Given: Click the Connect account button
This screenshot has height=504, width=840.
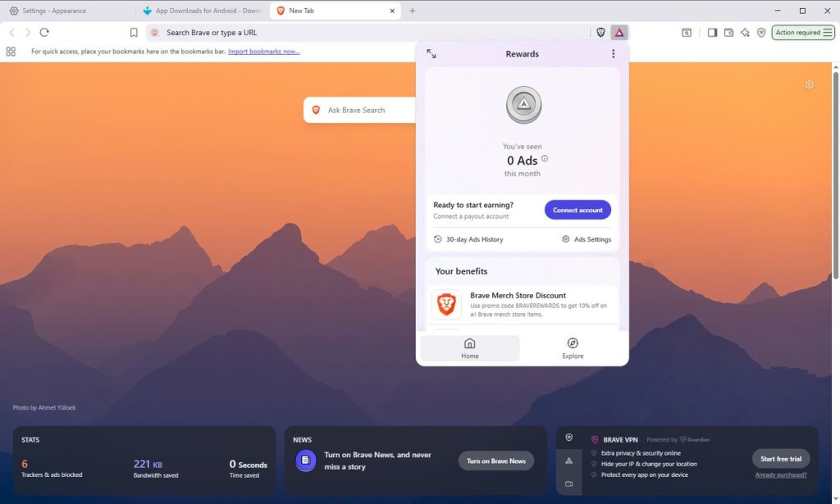Looking at the screenshot, I should tap(577, 210).
